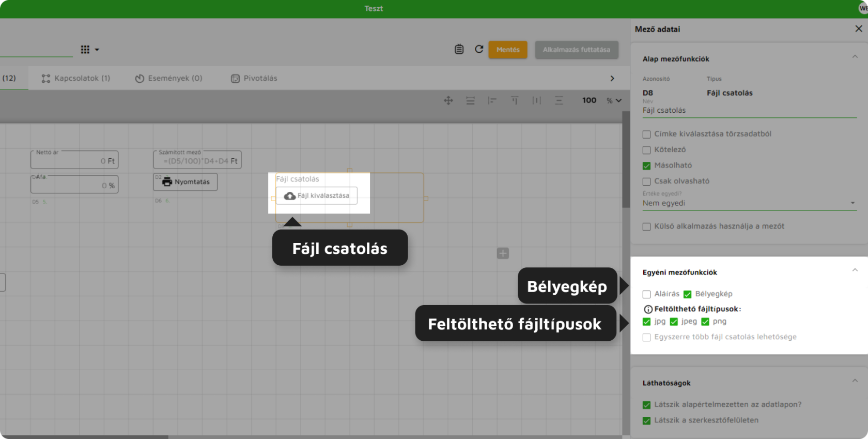This screenshot has height=439, width=868.
Task: Select the Számított mező formula field
Action: pyautogui.click(x=197, y=160)
